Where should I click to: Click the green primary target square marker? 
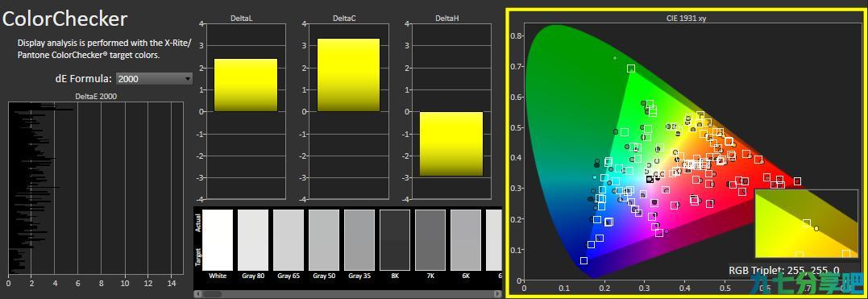pos(631,69)
